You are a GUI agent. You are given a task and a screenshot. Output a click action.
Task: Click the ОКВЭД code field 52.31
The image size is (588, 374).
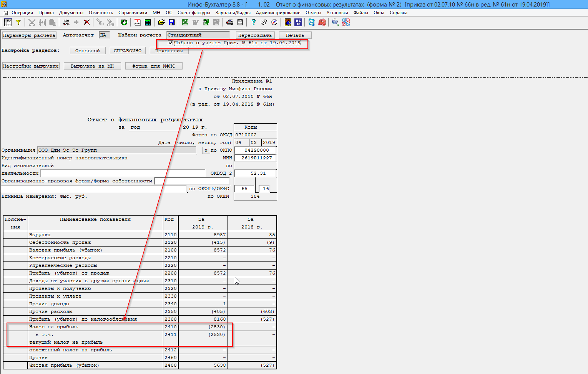[x=255, y=173]
